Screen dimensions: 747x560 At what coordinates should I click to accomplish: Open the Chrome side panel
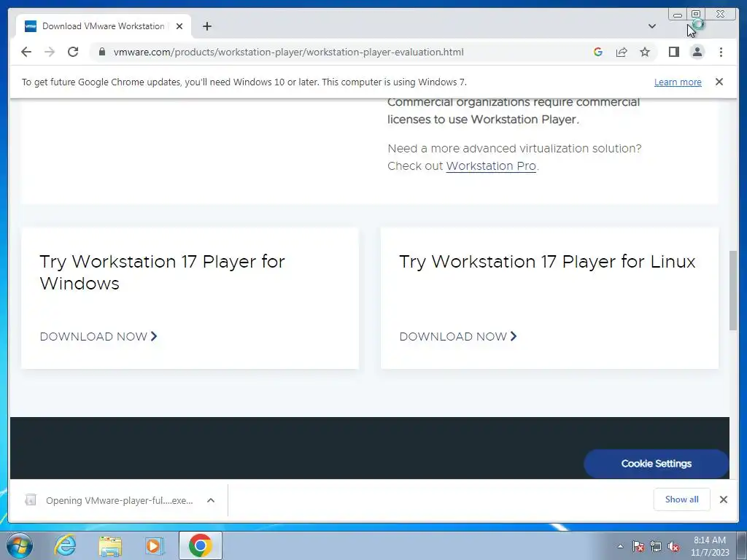click(x=673, y=52)
